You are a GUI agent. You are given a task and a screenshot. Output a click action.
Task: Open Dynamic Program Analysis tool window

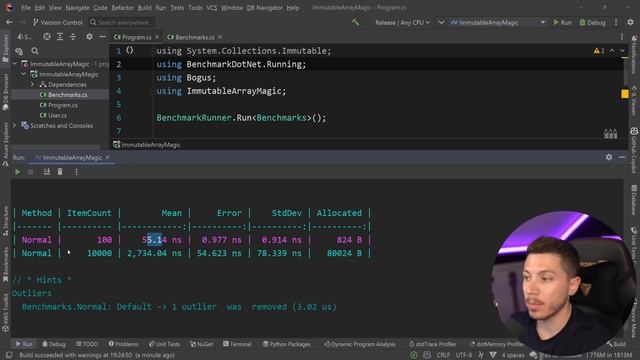pyautogui.click(x=360, y=344)
